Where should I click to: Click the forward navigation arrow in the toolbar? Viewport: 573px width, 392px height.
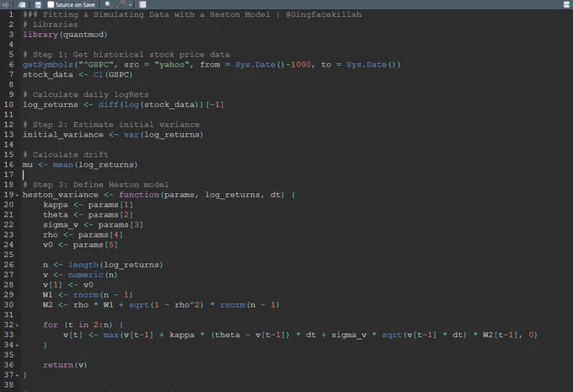(x=5, y=4)
